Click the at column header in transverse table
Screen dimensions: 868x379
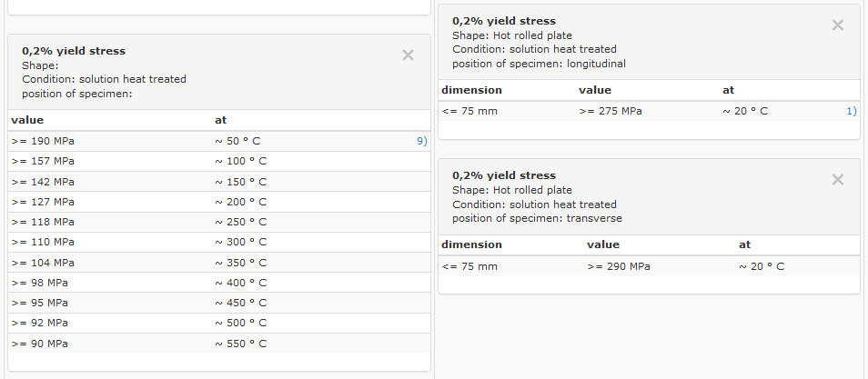tap(744, 244)
